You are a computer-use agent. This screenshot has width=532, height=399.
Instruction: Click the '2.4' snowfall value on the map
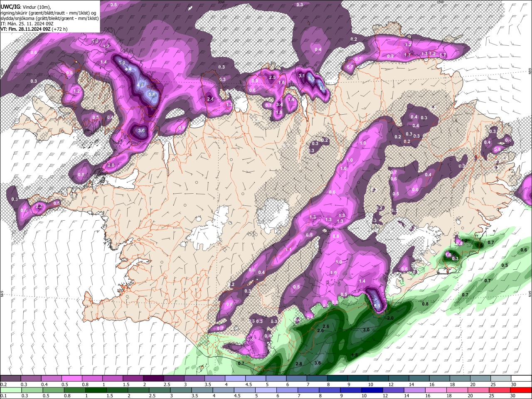tap(210, 99)
